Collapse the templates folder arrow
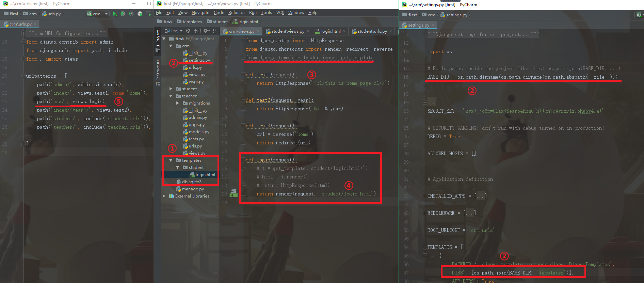 171,160
